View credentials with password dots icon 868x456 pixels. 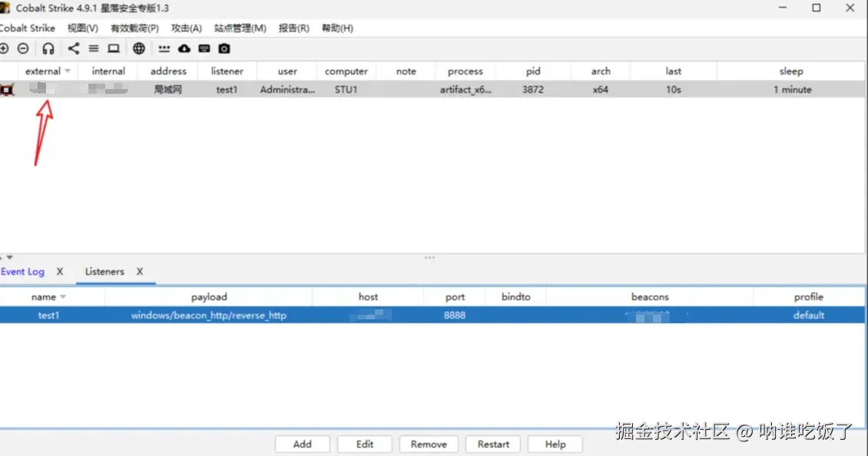(164, 48)
